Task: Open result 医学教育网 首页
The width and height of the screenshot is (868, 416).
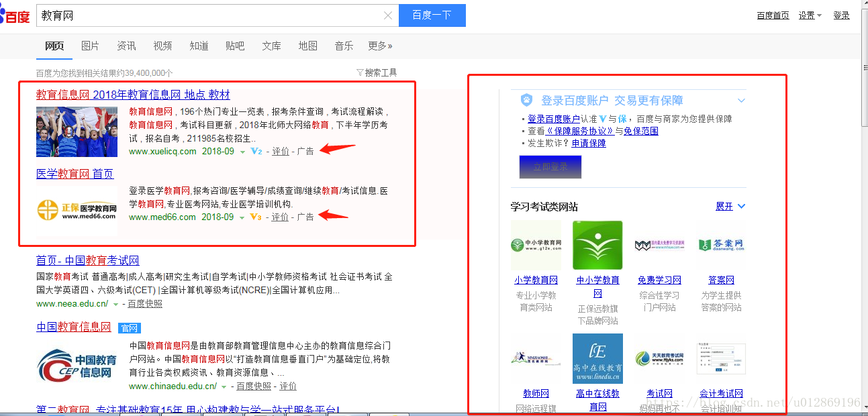Action: (75, 174)
